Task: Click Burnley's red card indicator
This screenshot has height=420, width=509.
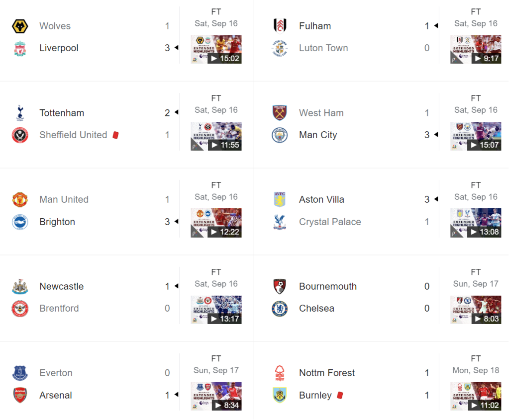Action: pyautogui.click(x=340, y=395)
